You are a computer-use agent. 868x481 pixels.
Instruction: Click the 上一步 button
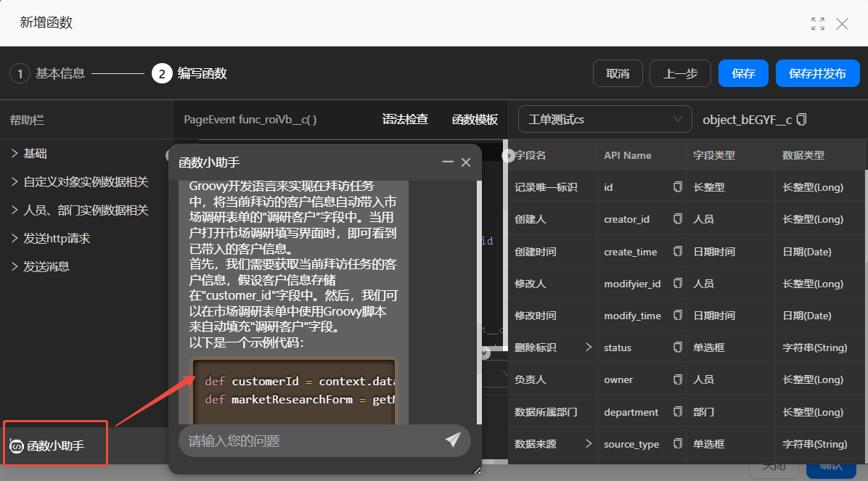680,73
